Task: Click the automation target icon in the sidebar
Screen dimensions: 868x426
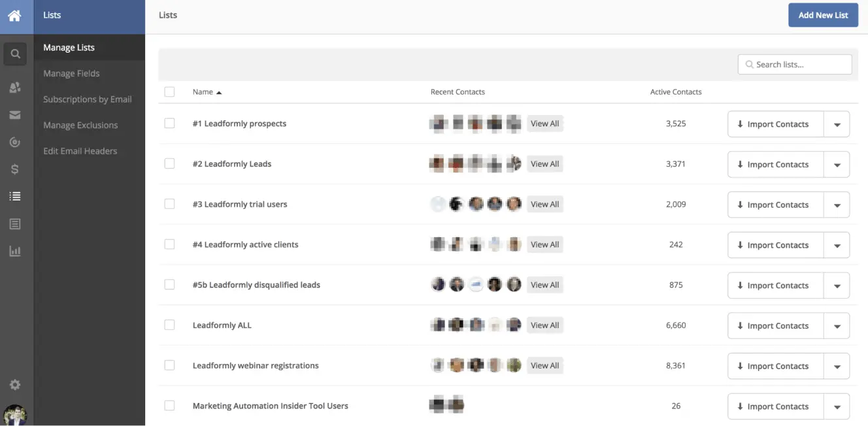Action: click(x=14, y=142)
